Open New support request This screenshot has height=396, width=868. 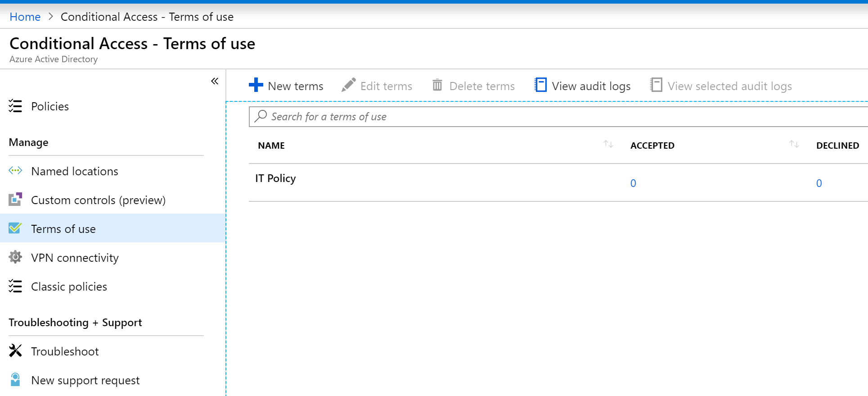click(85, 380)
